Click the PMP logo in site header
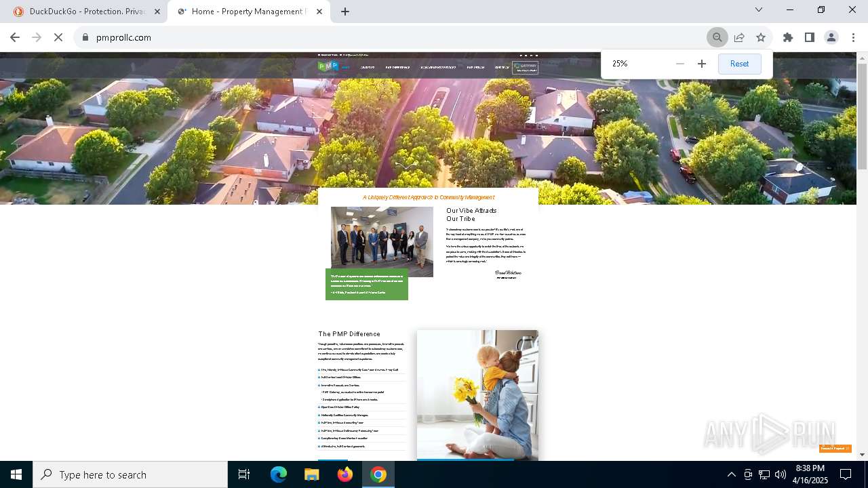The image size is (868, 488). 328,66
